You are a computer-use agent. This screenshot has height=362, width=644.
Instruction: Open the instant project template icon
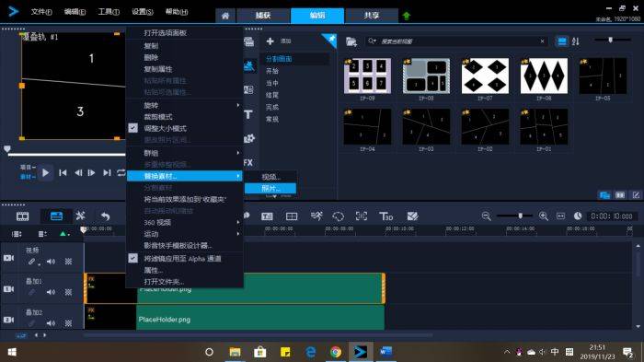pyautogui.click(x=249, y=65)
